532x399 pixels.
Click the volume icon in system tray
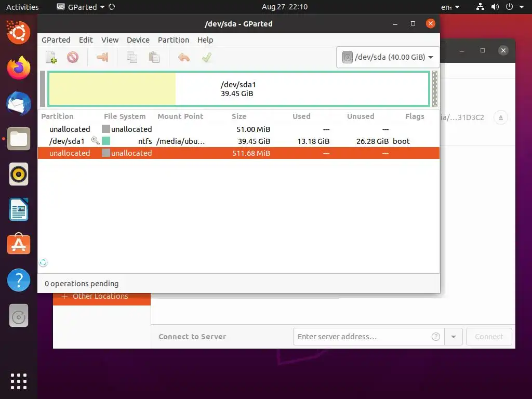point(495,7)
